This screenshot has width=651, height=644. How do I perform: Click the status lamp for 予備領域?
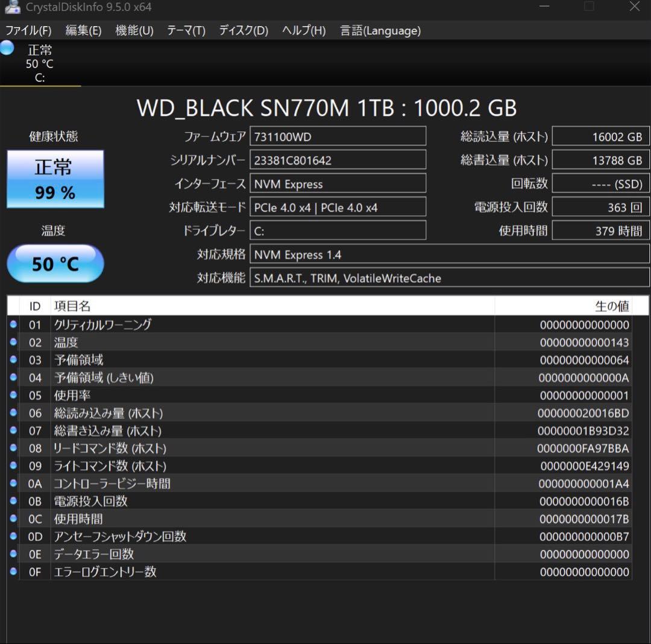[x=14, y=360]
